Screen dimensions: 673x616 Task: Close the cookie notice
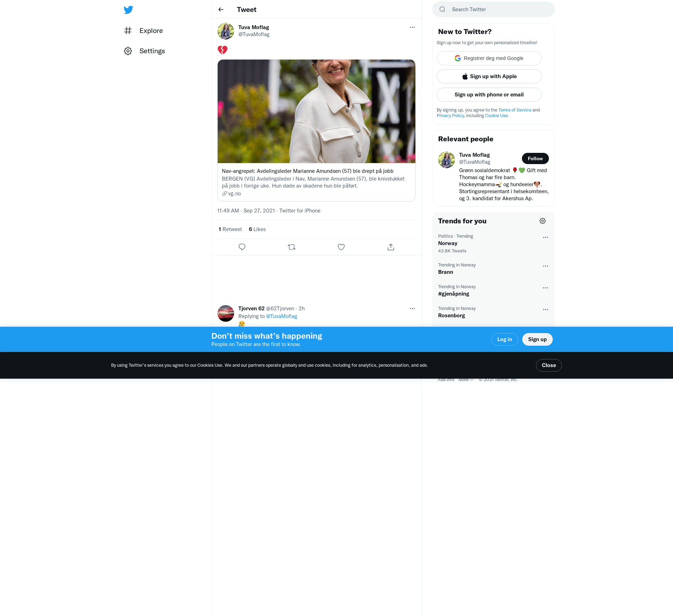[x=549, y=365]
